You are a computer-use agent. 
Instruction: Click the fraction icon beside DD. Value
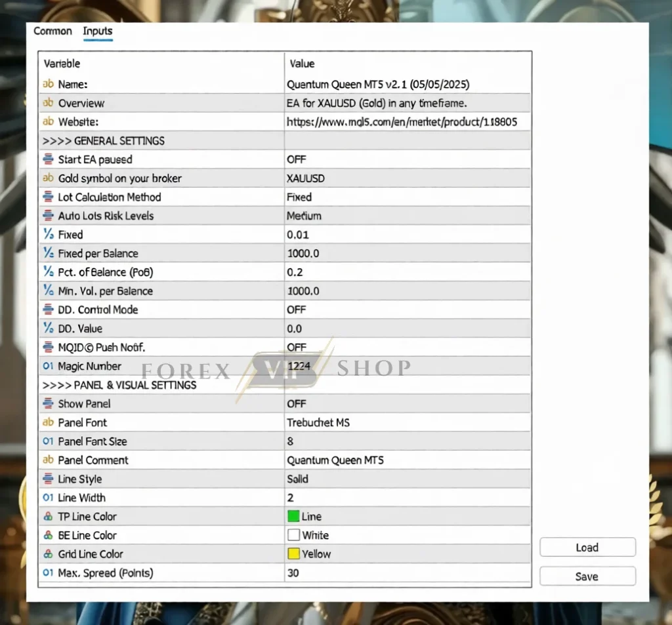48,328
